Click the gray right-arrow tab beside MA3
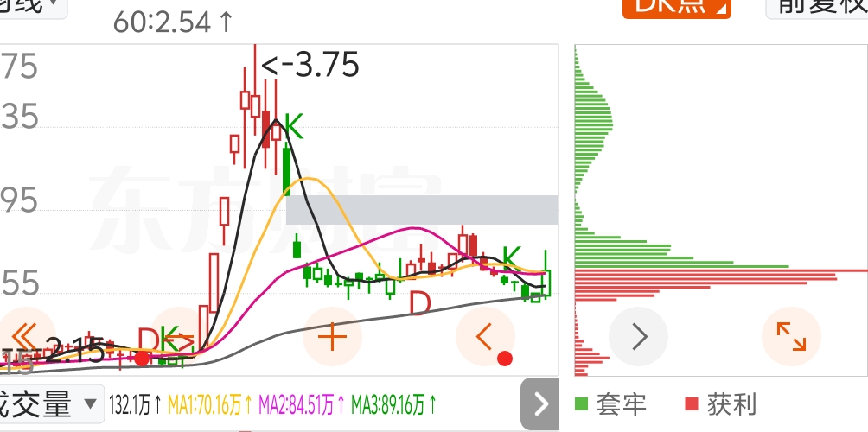Screen dimensions: 868x432 pyautogui.click(x=539, y=403)
